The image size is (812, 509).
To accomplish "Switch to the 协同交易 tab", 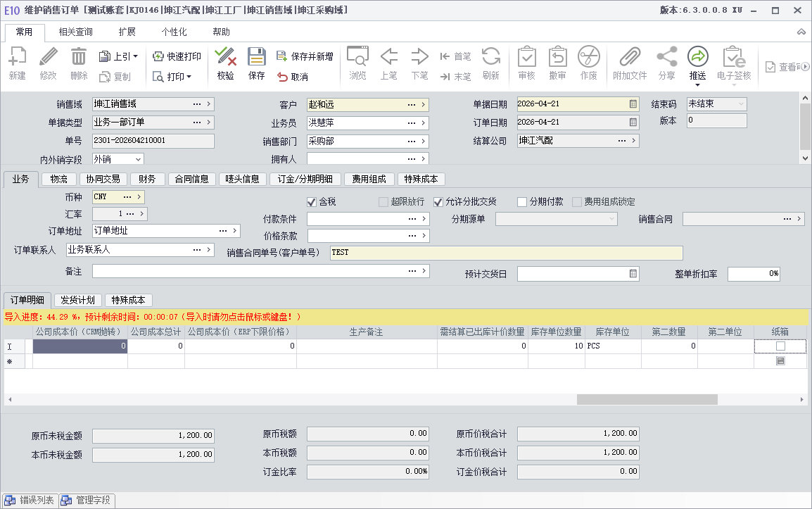I will pyautogui.click(x=103, y=180).
